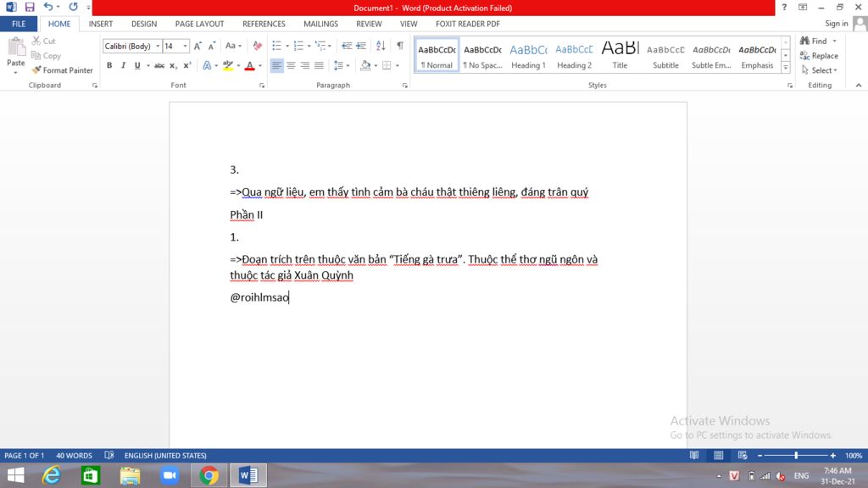868x488 pixels.
Task: Show or hide paragraph marks
Action: 400,46
